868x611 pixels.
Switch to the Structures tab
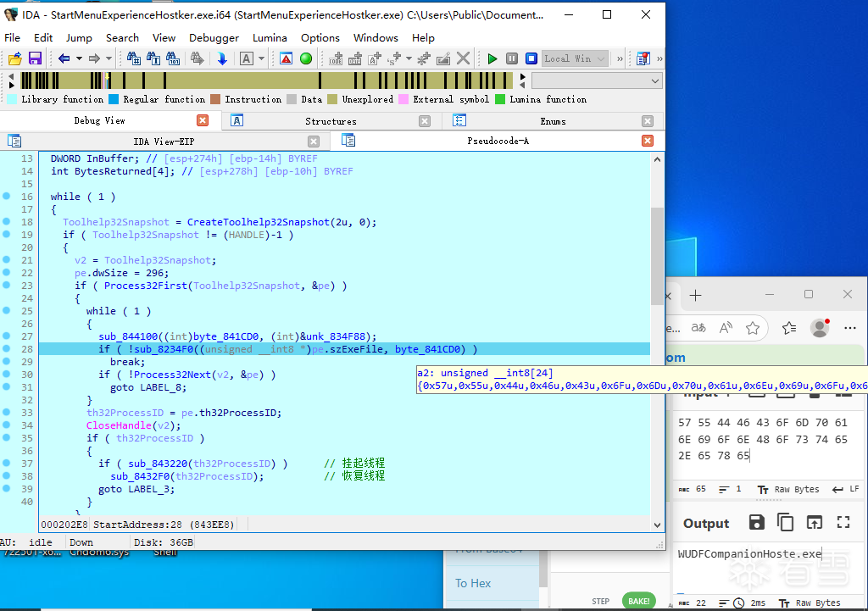(331, 121)
